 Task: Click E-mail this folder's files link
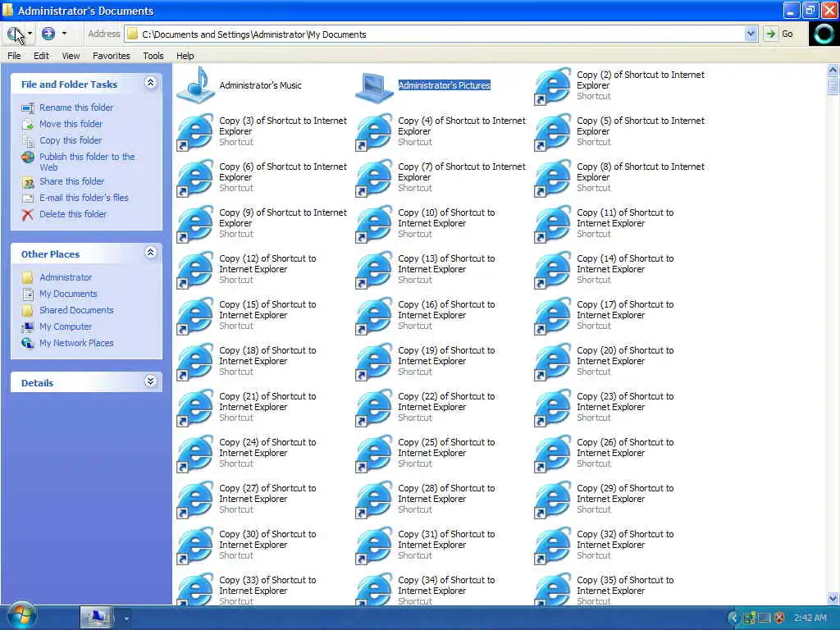click(84, 198)
